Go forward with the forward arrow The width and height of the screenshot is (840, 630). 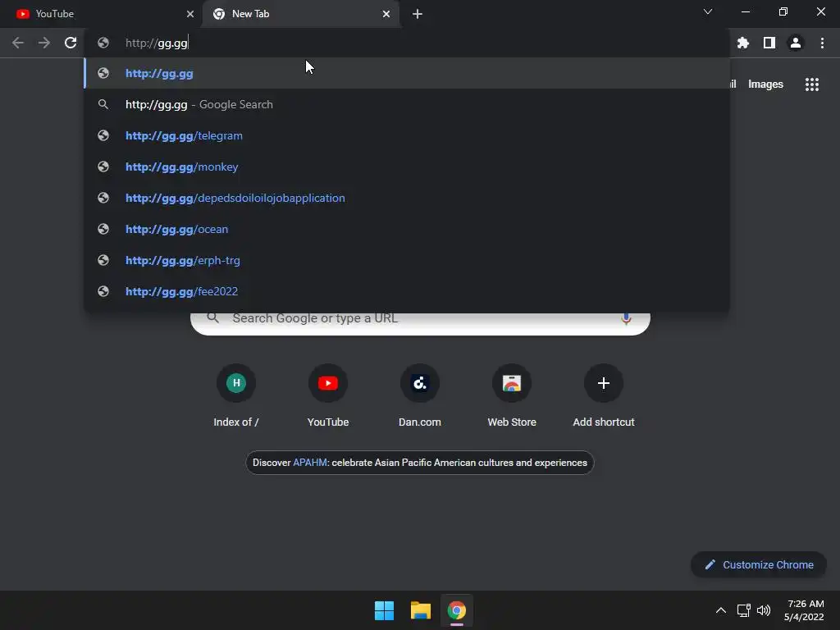click(x=44, y=43)
